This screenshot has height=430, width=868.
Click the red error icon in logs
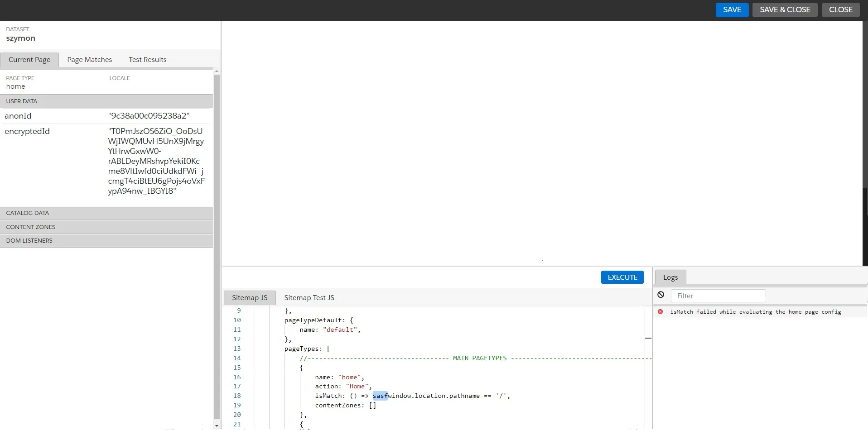point(660,312)
